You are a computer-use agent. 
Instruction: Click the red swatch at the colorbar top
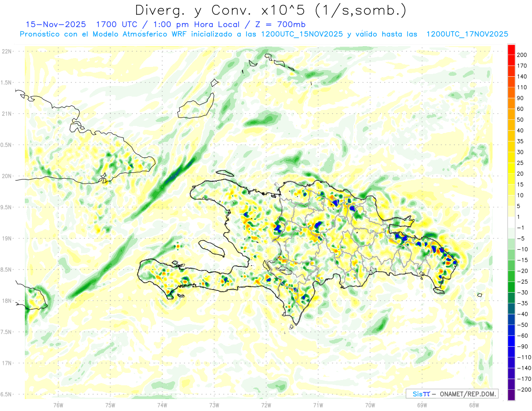click(x=511, y=50)
